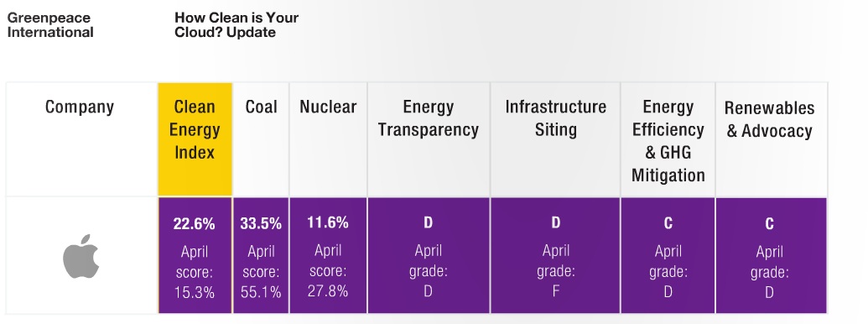Select Energy Efficiency & GHG Mitigation header
868x324 pixels.
(x=668, y=141)
